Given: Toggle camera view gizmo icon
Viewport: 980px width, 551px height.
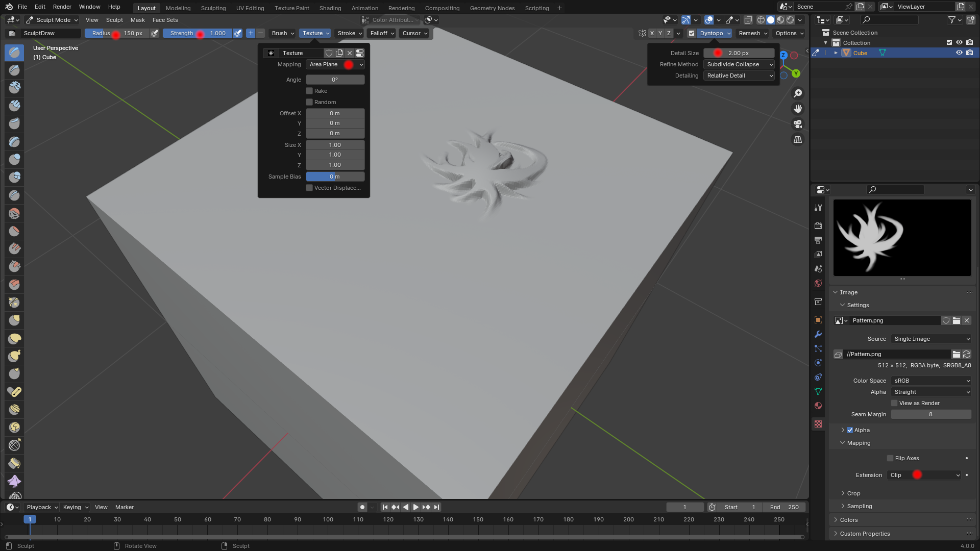Looking at the screenshot, I should [x=798, y=124].
